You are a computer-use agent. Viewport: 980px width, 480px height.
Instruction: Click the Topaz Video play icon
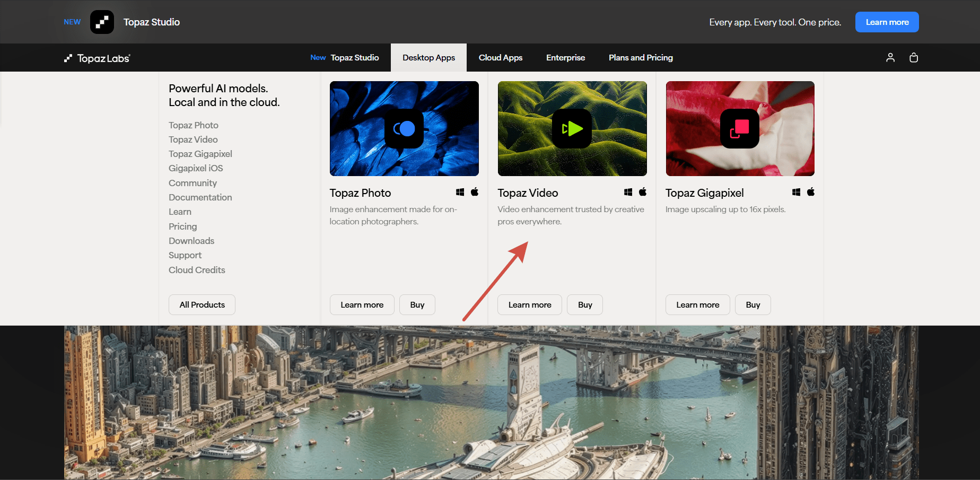click(572, 128)
